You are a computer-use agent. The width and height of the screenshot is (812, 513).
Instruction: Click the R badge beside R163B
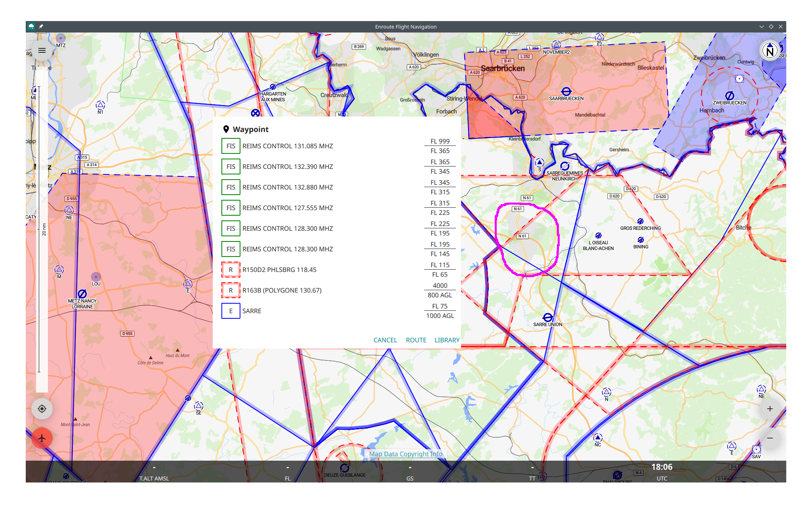click(x=231, y=290)
